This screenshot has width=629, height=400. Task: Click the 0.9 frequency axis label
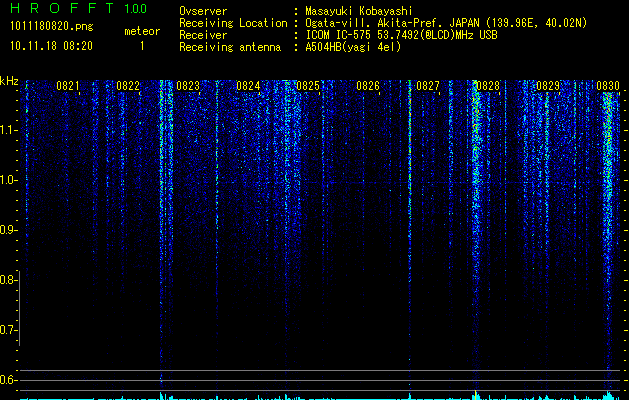pyautogui.click(x=7, y=230)
